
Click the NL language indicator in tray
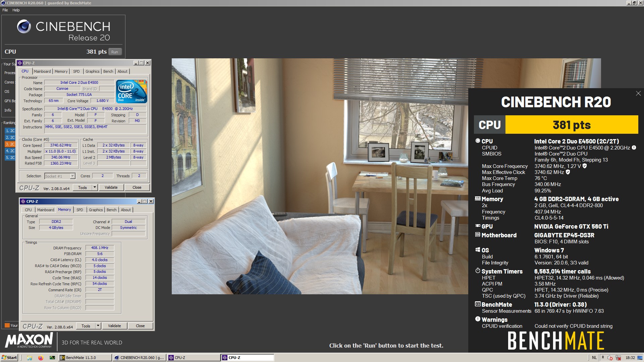pyautogui.click(x=594, y=358)
